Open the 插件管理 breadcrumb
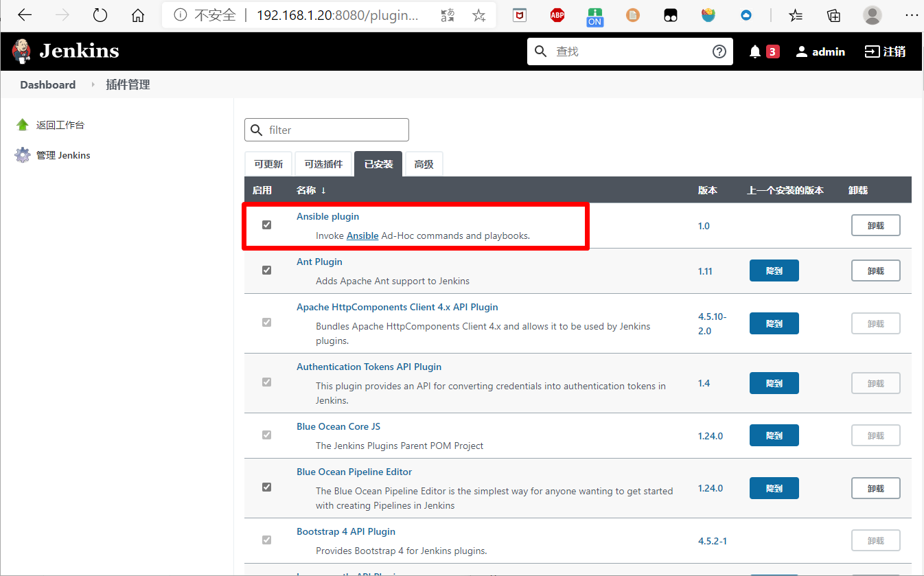924x576 pixels. click(x=128, y=84)
